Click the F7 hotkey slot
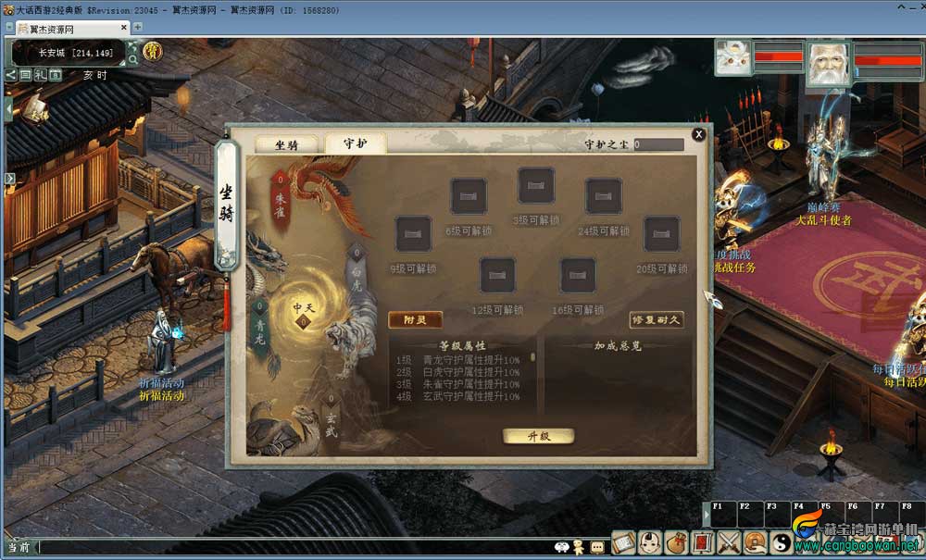This screenshot has width=926, height=560. tap(885, 514)
